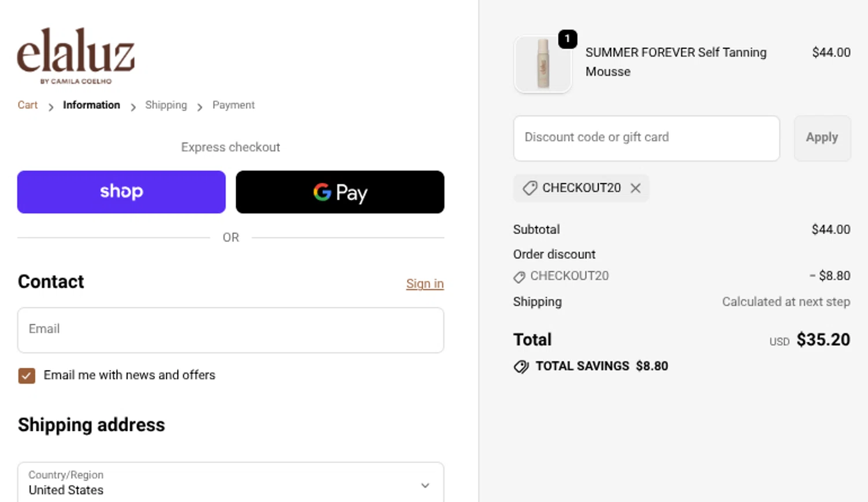This screenshot has height=502, width=868.
Task: Click the Country/Region dropdown chevron arrow
Action: tap(425, 485)
